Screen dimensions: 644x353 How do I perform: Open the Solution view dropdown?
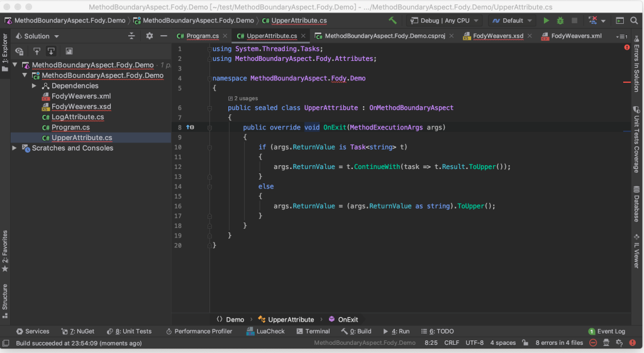pos(37,36)
